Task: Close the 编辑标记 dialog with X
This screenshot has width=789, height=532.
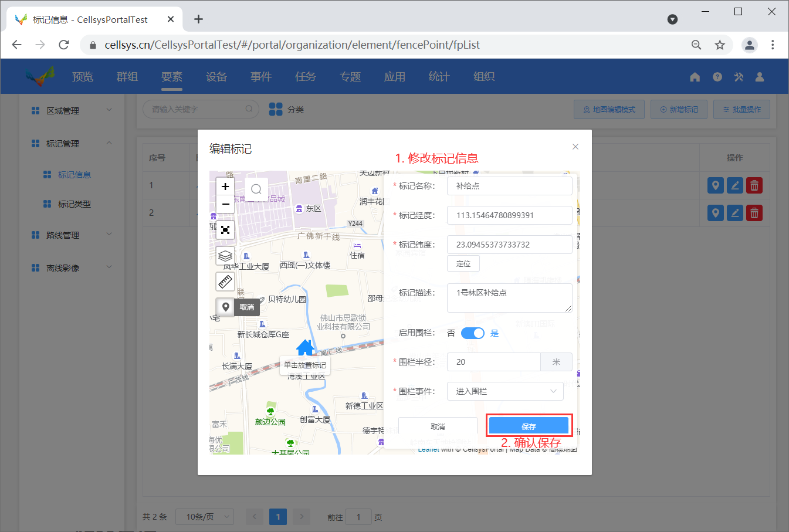Action: click(x=575, y=147)
